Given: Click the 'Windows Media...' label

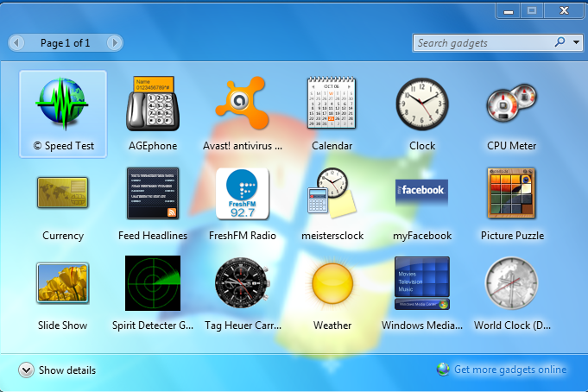Looking at the screenshot, I should click(422, 326).
